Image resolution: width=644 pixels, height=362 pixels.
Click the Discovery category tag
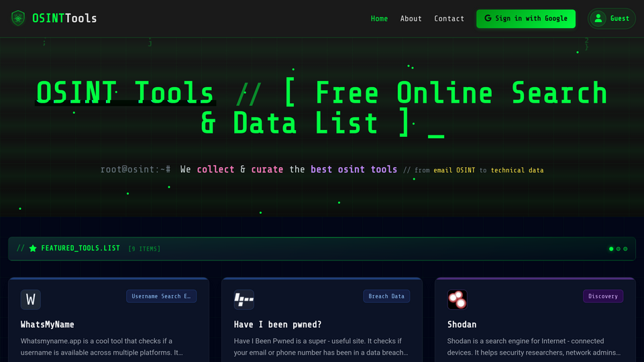[x=603, y=296]
